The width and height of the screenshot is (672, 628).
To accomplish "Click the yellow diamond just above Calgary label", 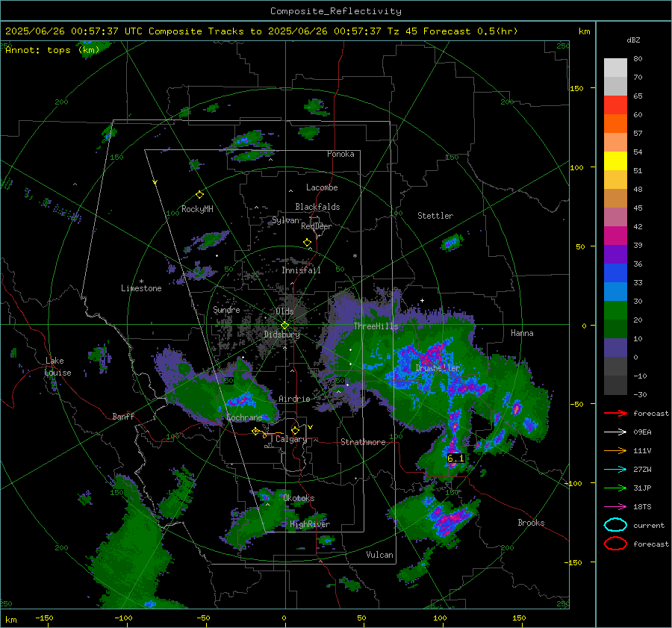I will (x=295, y=430).
